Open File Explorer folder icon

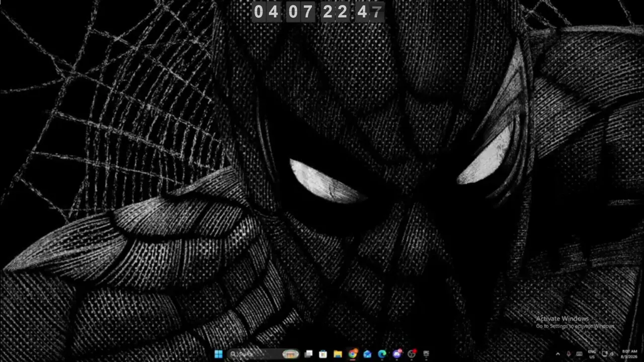pos(338,354)
